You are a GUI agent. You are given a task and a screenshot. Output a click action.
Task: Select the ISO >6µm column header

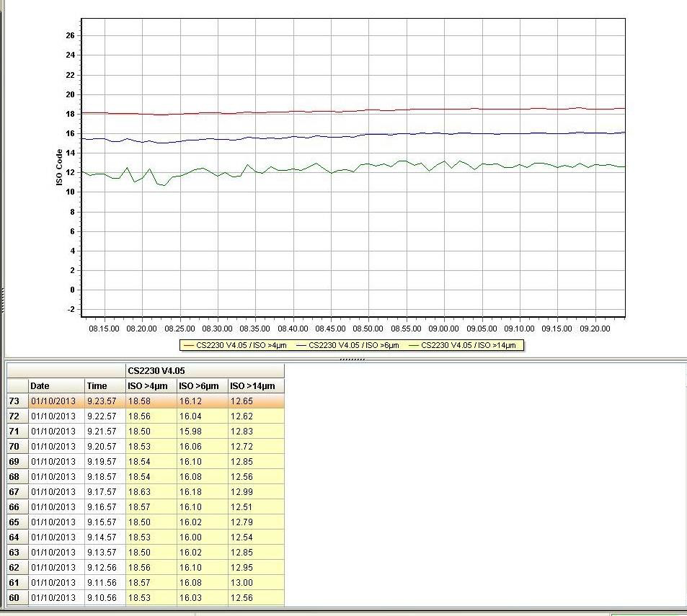pos(202,386)
